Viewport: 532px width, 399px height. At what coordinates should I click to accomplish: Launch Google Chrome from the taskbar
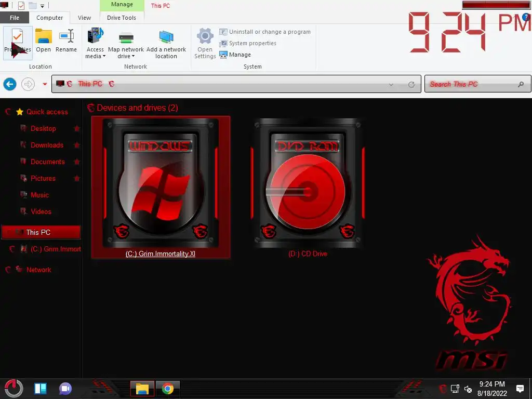(168, 389)
